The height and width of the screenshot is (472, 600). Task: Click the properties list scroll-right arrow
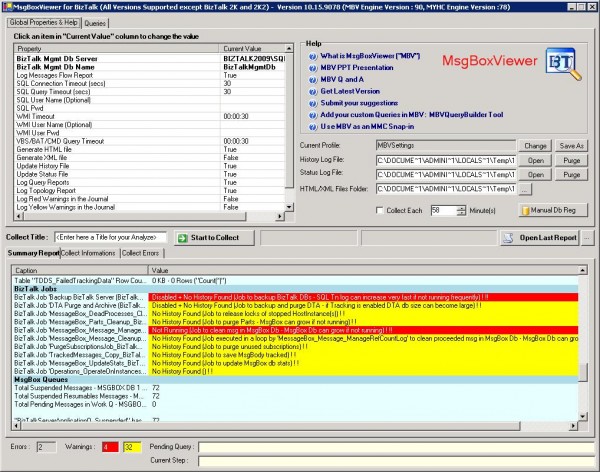pos(280,216)
